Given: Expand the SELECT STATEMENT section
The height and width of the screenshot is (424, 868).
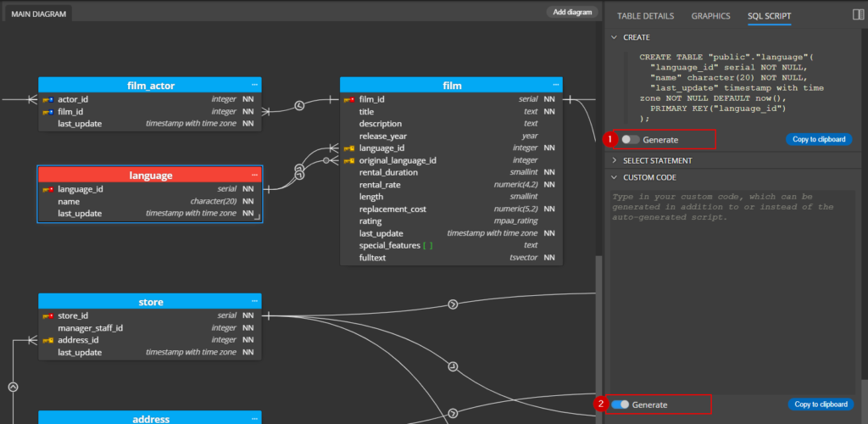Looking at the screenshot, I should pyautogui.click(x=614, y=160).
